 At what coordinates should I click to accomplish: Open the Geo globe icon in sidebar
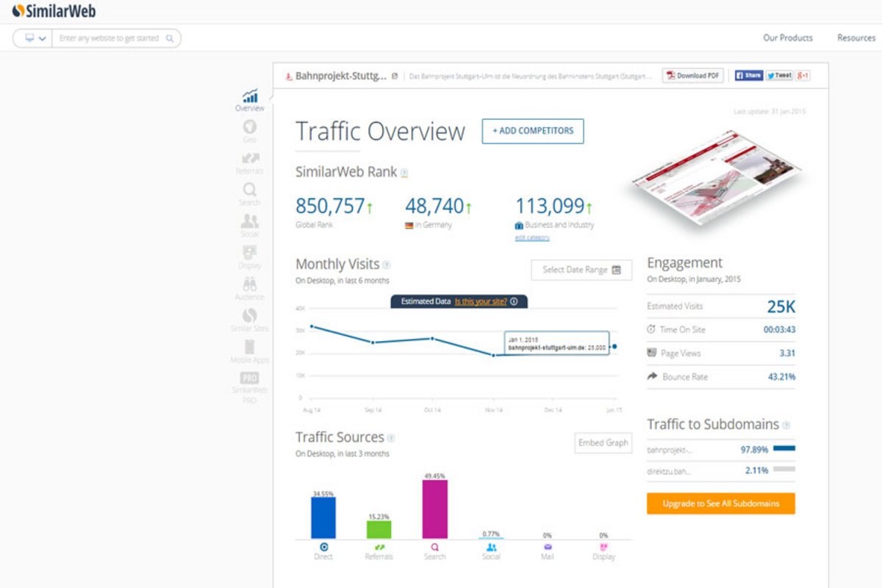point(250,127)
